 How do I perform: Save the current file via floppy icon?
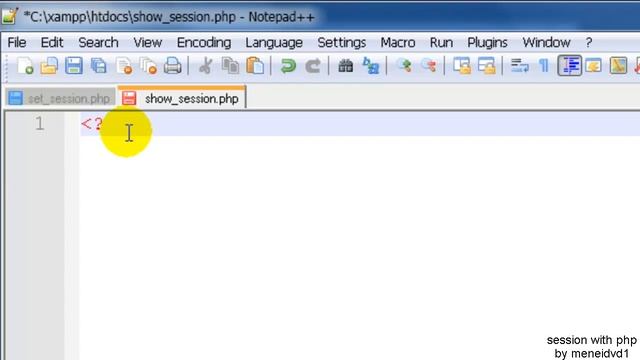pos(74,66)
